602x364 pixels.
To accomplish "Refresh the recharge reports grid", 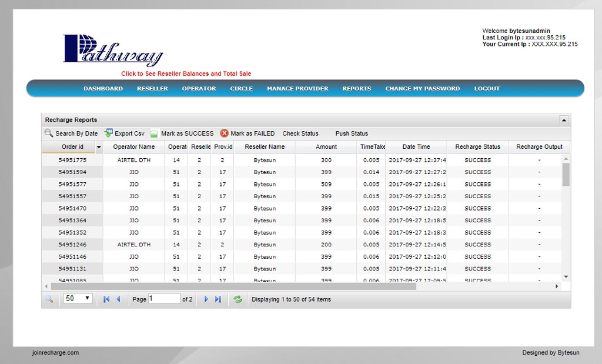I will (238, 299).
